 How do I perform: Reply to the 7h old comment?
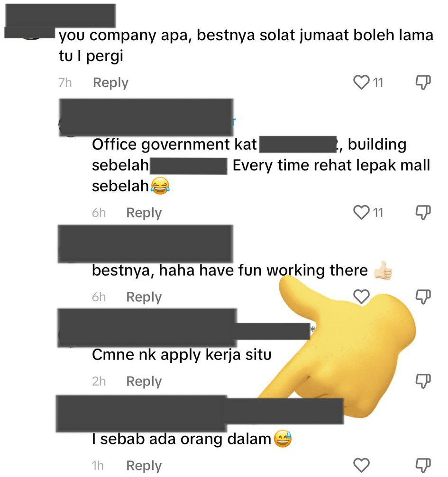click(x=110, y=83)
